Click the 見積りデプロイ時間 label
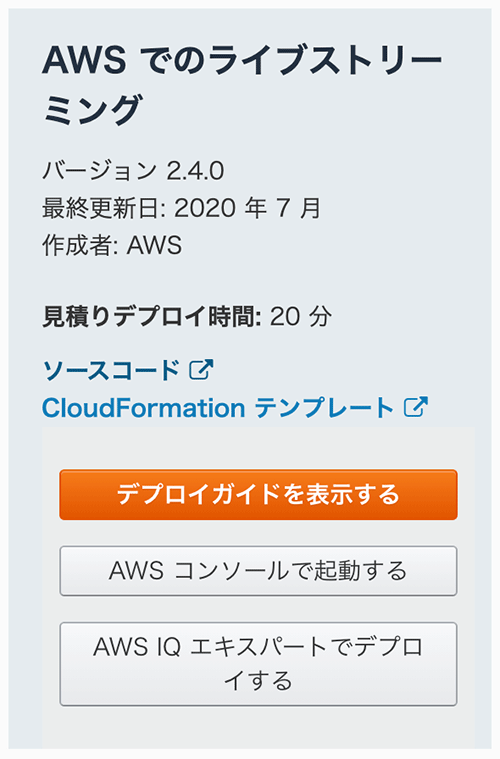Viewport: 500px width, 759px height. 152,317
